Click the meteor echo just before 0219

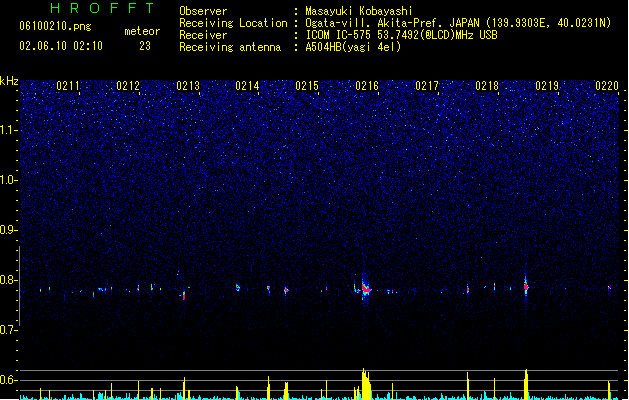point(526,286)
